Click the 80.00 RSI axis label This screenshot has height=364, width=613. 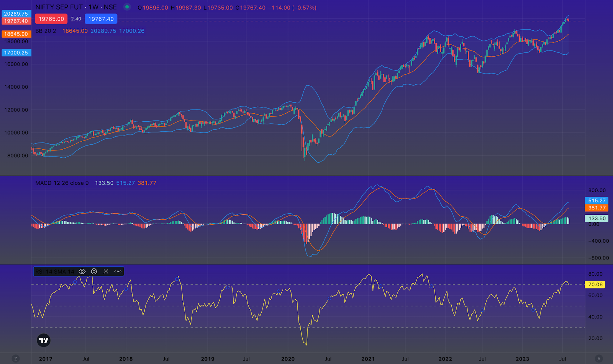(595, 274)
